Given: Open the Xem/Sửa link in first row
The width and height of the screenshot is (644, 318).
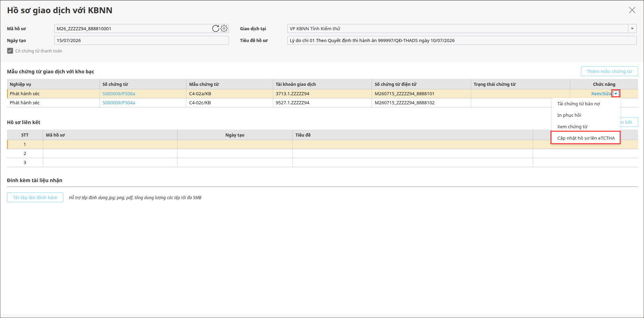Looking at the screenshot, I should coord(601,93).
